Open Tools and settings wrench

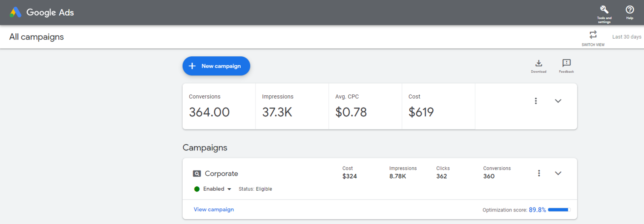click(x=604, y=10)
